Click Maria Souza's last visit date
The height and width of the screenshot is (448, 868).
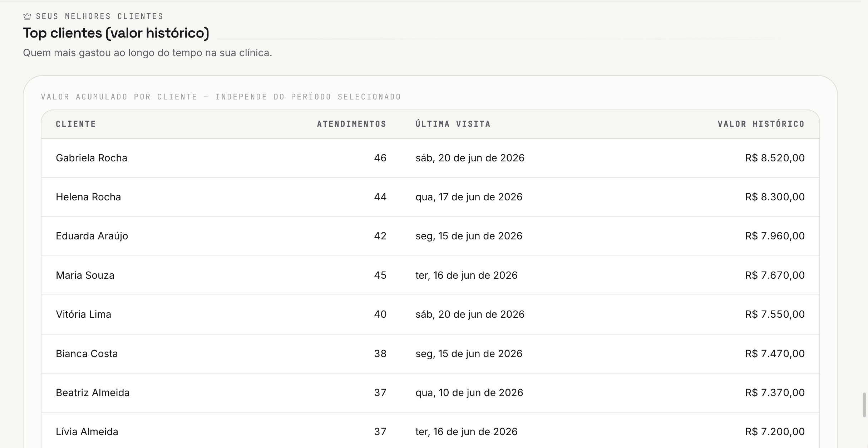click(x=466, y=275)
